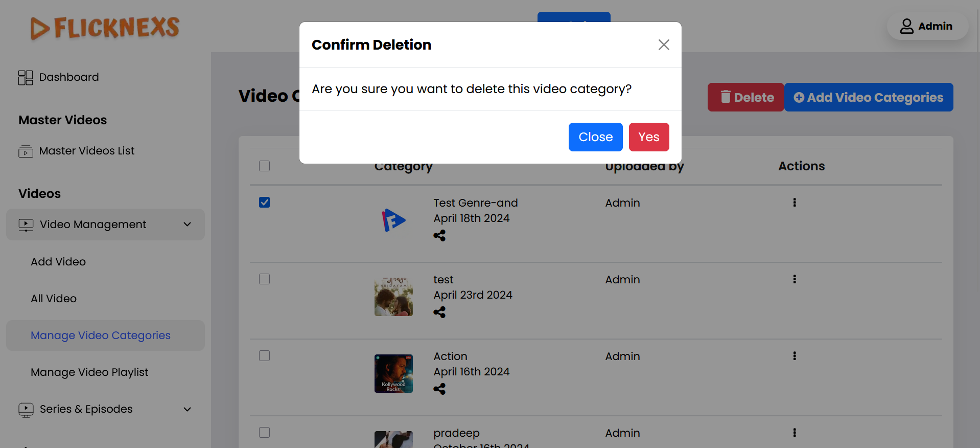Screen dimensions: 980x448
Task: Go to All Video in sidebar
Action: pos(54,299)
